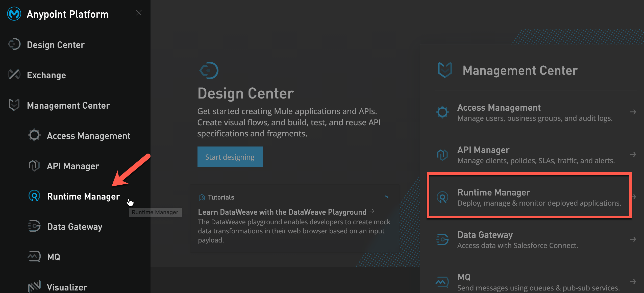Click the API Manager icon in sidebar
This screenshot has width=644, height=293.
(34, 165)
